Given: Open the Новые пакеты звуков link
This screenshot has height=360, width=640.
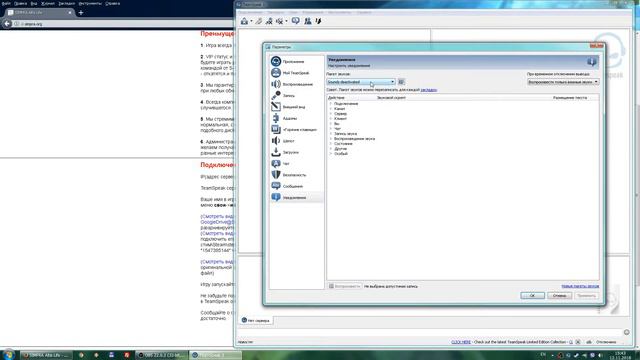Looking at the screenshot, I should pyautogui.click(x=580, y=287).
